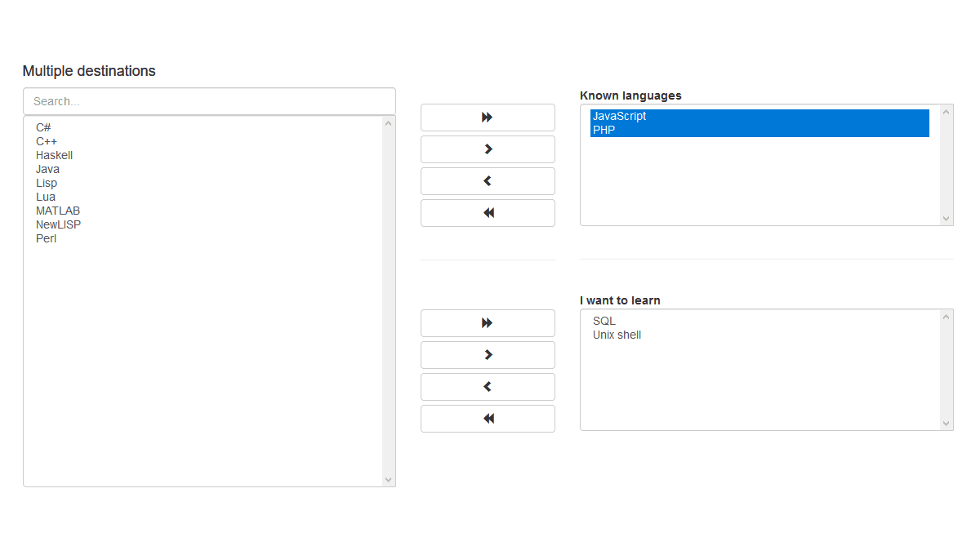Pick PHP in Known languages list

[604, 130]
